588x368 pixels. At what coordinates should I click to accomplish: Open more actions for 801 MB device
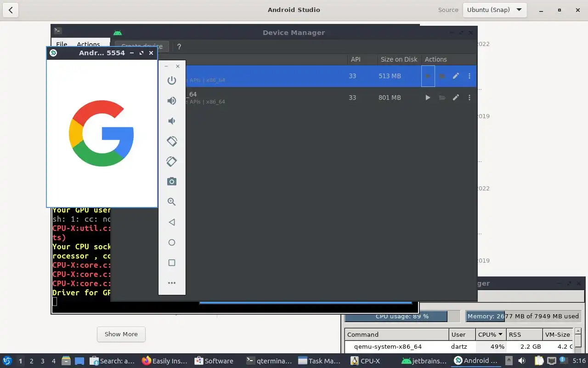point(469,98)
